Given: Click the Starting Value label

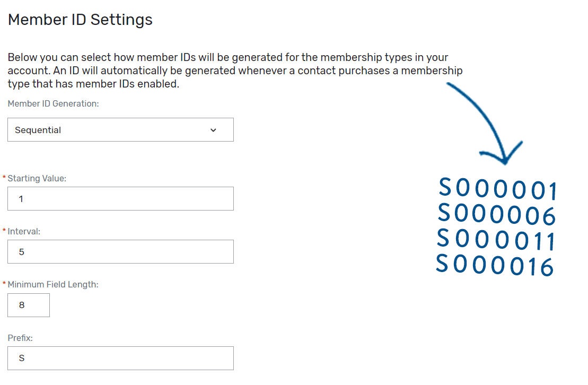Looking at the screenshot, I should pos(36,178).
